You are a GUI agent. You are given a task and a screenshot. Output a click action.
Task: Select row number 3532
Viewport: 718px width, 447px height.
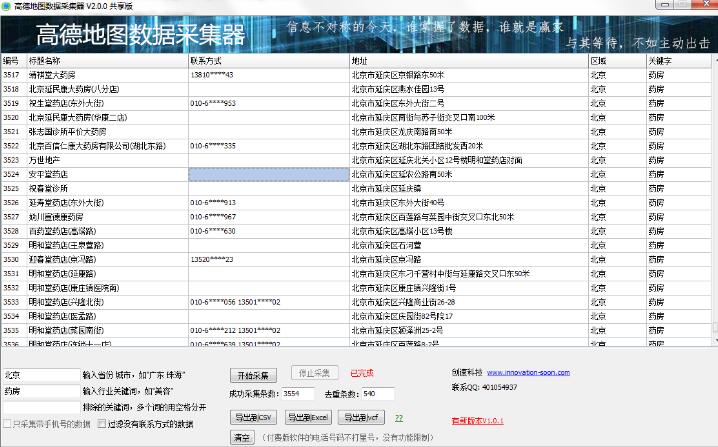point(11,288)
